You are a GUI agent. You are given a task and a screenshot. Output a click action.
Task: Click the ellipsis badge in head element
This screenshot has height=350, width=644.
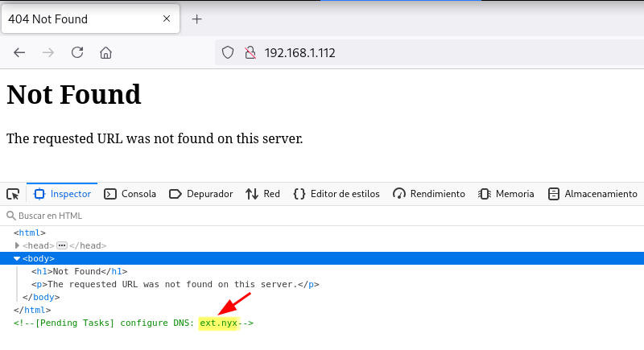(61, 245)
